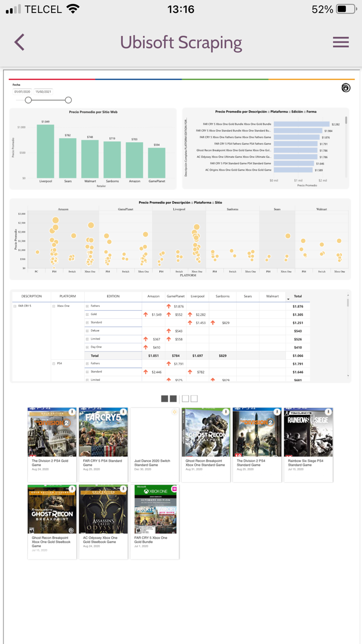The height and width of the screenshot is (644, 362).
Task: Open Just Dance 2020 Switch card
Action: (154, 445)
